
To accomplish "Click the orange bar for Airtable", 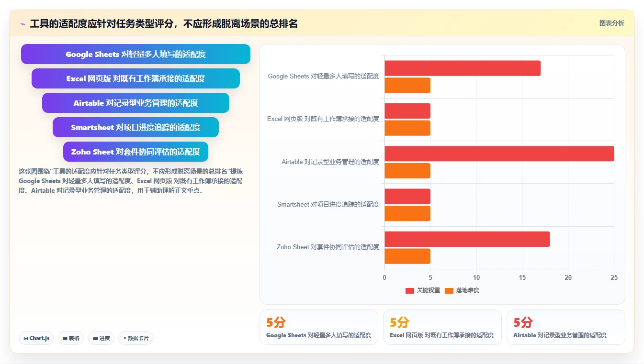I will click(x=407, y=171).
